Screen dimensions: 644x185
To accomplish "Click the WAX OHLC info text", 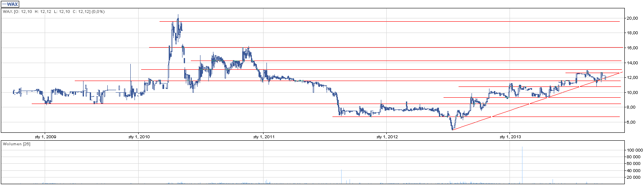I will tap(53, 12).
